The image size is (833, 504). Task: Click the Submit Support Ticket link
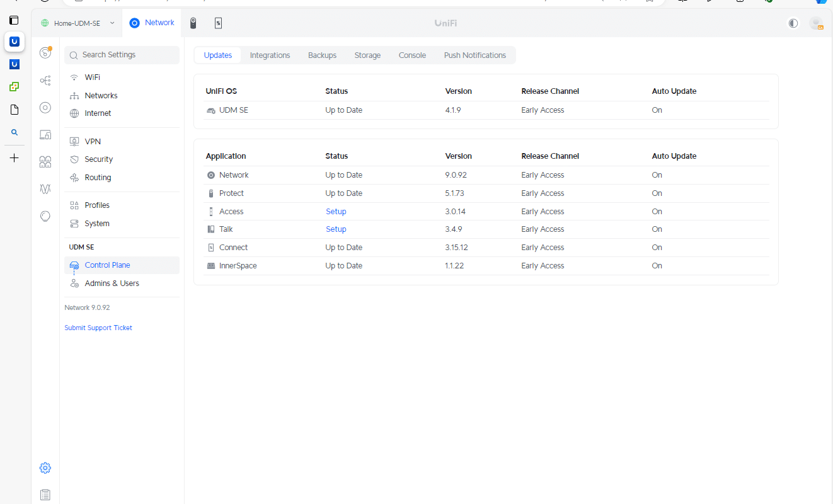[98, 328]
